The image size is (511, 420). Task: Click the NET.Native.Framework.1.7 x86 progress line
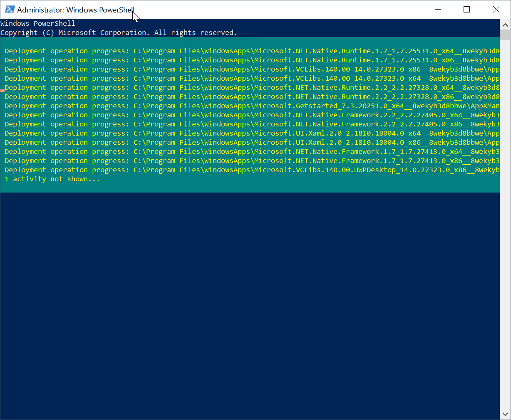point(250,161)
